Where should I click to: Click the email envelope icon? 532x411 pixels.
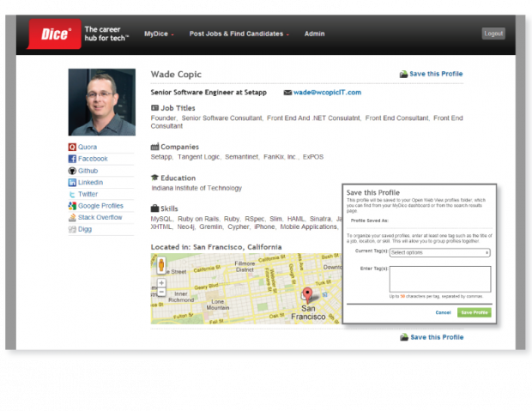287,93
